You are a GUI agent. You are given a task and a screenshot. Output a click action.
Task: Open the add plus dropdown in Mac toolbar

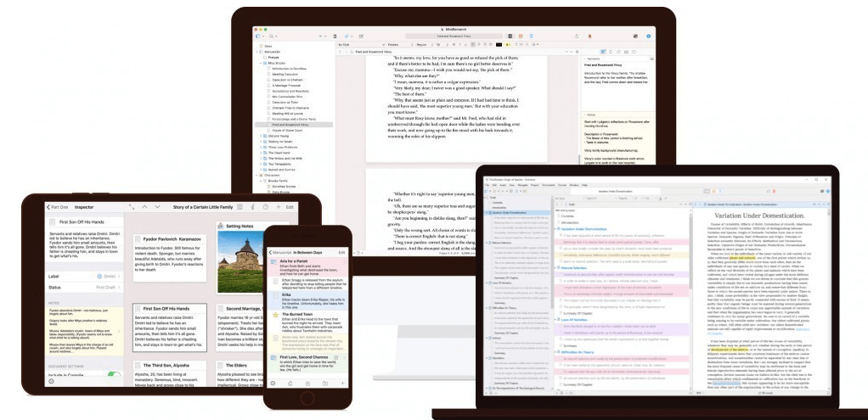coord(322,36)
